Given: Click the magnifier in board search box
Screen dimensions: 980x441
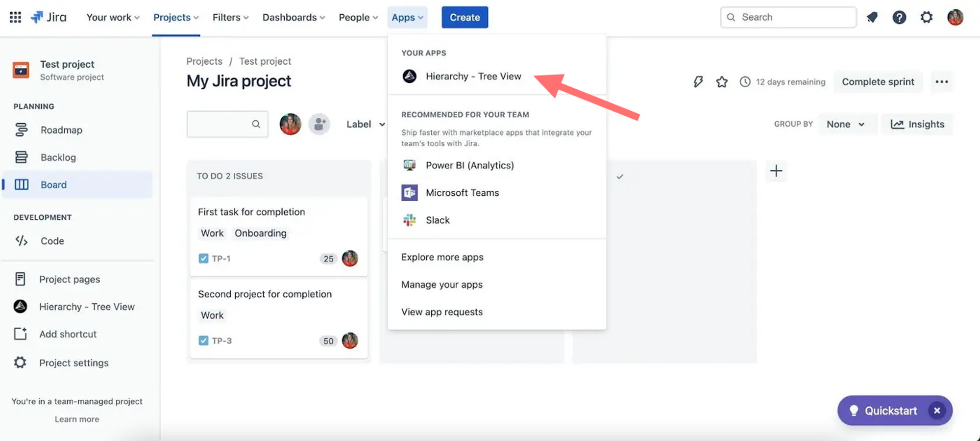Looking at the screenshot, I should point(256,124).
